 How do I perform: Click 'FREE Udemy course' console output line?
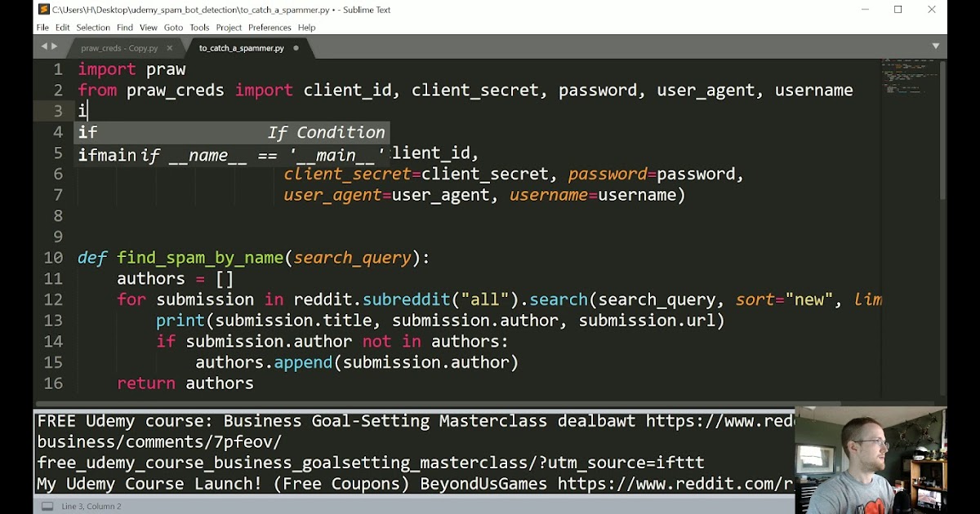416,422
